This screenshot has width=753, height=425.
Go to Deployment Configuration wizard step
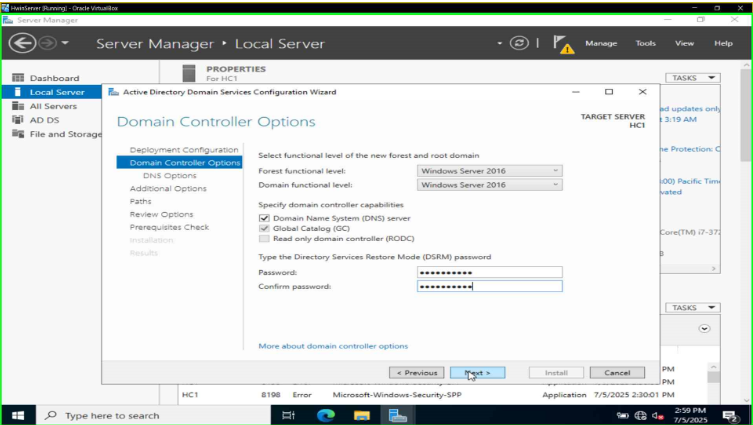click(x=183, y=150)
